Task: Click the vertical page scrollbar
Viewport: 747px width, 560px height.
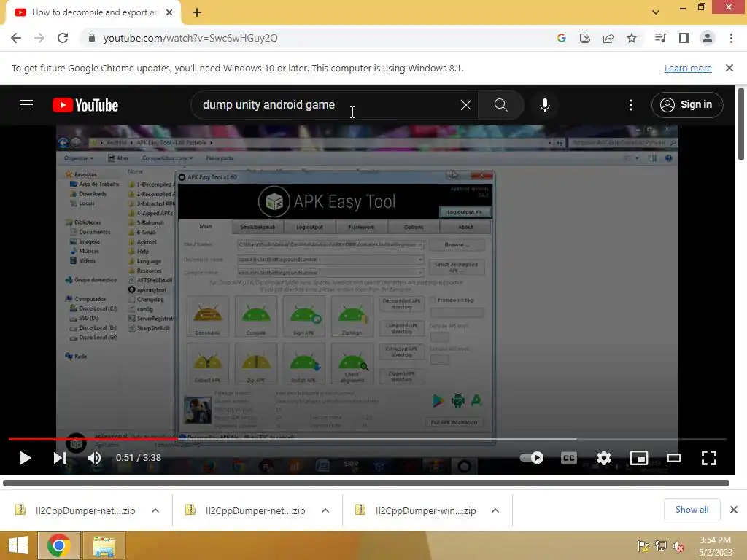Action: 741,124
